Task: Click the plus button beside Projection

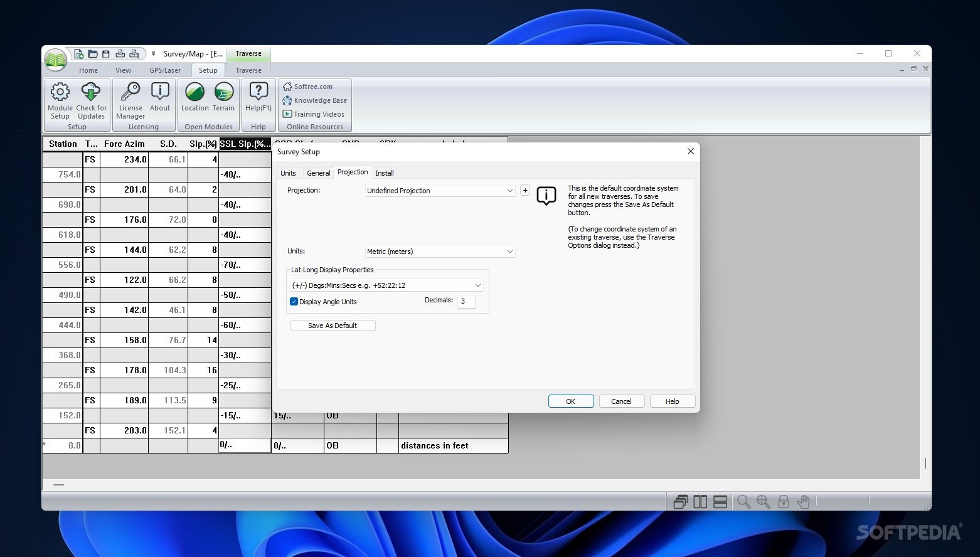Action: 525,190
